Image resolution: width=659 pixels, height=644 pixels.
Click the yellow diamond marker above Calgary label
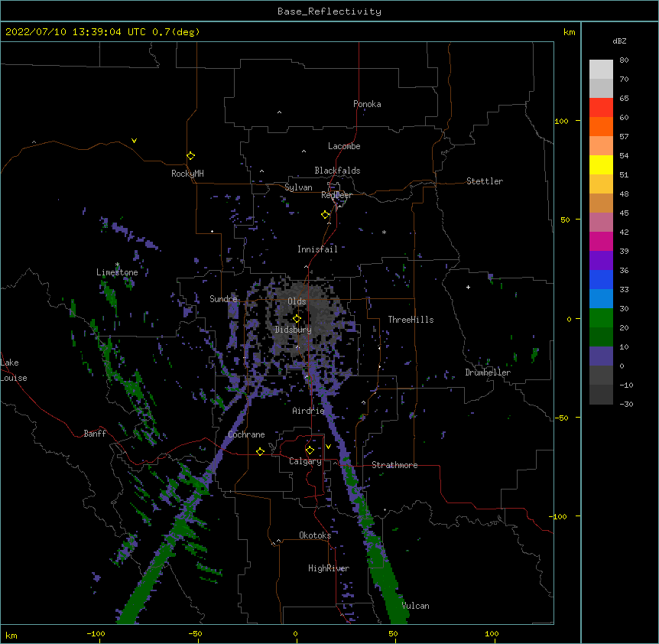tap(310, 450)
